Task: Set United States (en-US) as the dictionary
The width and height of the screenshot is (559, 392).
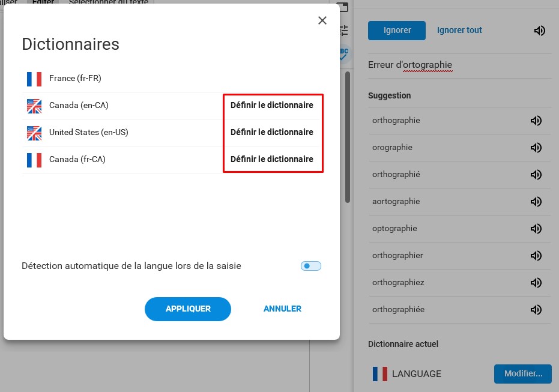Action: pos(271,132)
